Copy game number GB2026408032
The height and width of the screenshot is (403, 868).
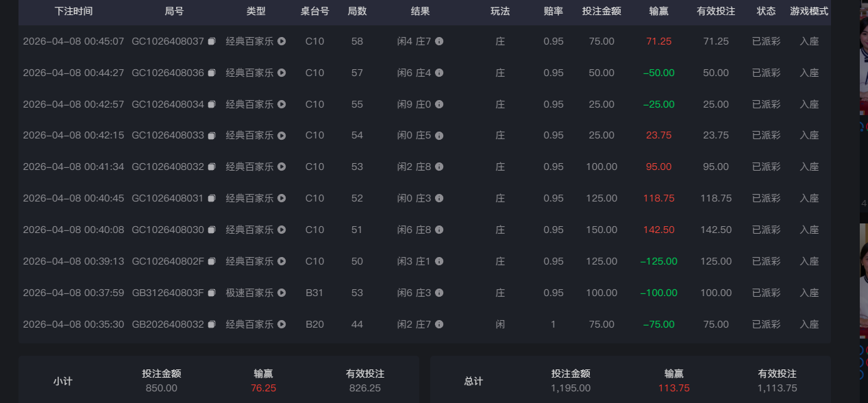(211, 324)
